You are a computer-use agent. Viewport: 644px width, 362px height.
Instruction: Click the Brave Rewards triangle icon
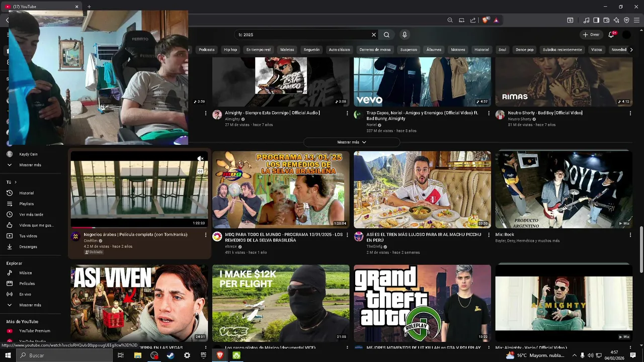(x=496, y=20)
